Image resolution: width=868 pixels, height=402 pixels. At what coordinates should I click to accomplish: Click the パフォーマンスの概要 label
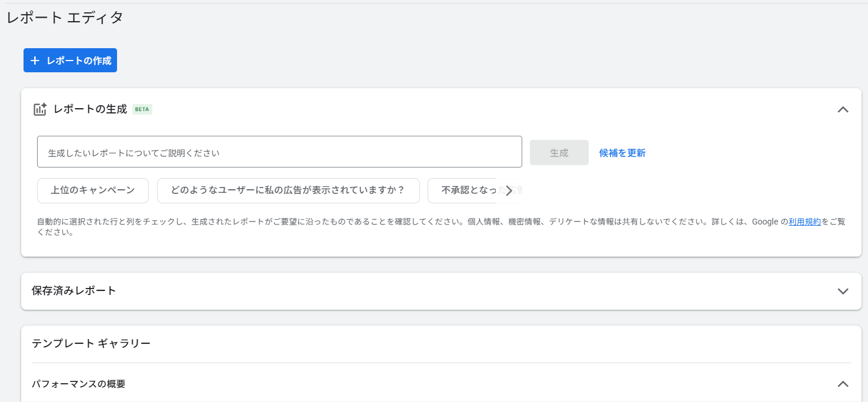click(79, 384)
